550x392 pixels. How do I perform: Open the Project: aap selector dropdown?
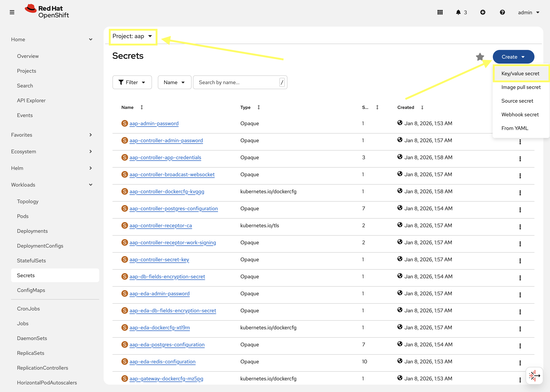coord(132,36)
